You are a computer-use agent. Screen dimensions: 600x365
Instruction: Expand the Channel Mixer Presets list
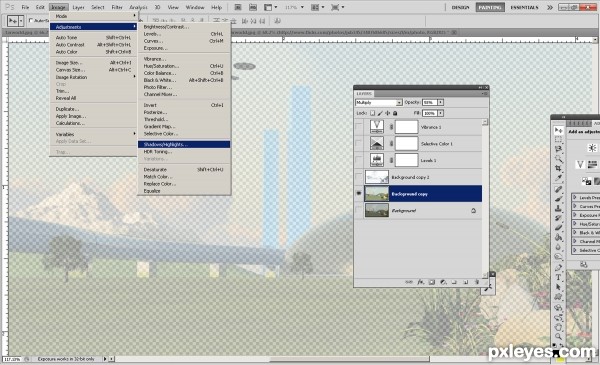coord(575,241)
